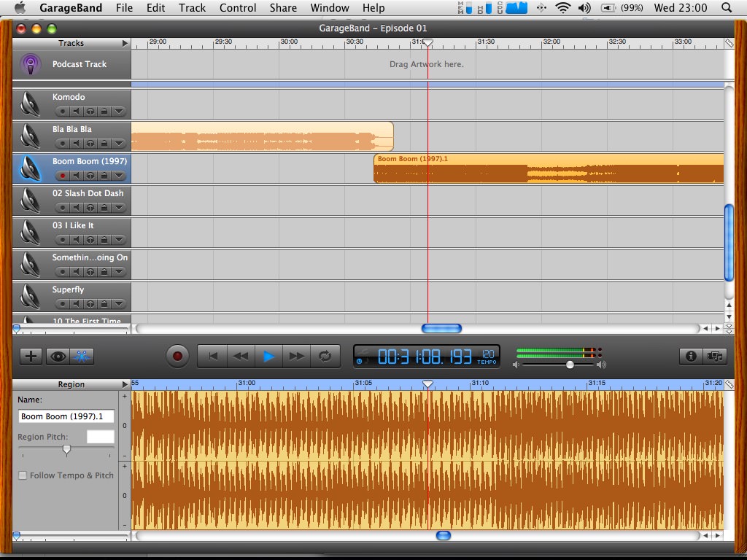Click the Fast Forward button
Screen dimensions: 747x560
click(x=297, y=356)
